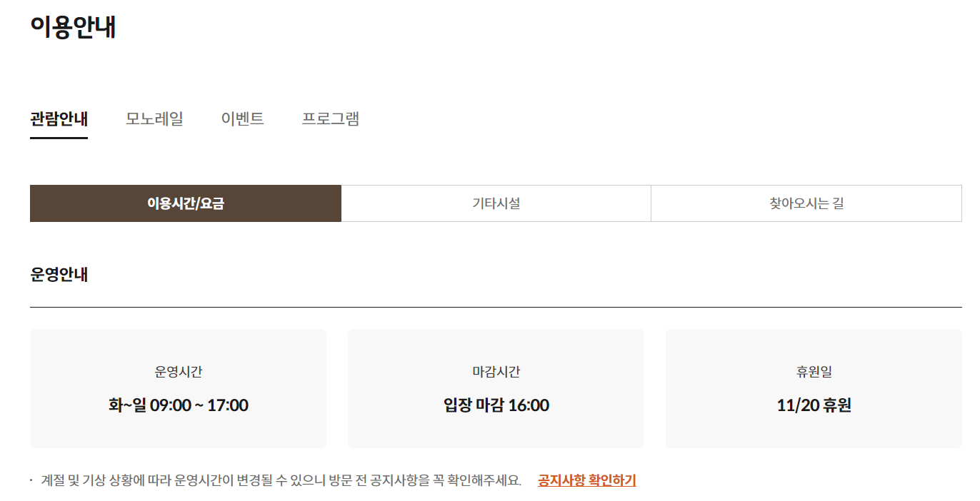Click the 이용안내 page heading

[73, 27]
